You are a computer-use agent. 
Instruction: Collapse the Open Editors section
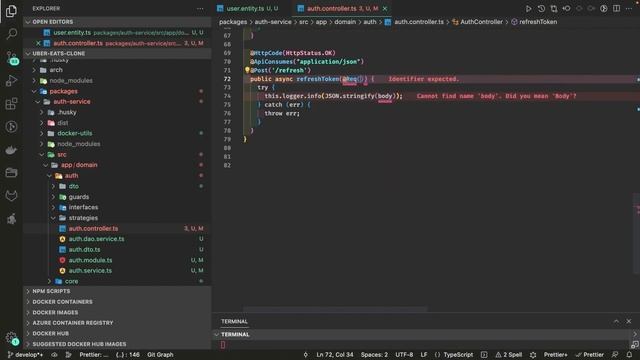point(118,22)
